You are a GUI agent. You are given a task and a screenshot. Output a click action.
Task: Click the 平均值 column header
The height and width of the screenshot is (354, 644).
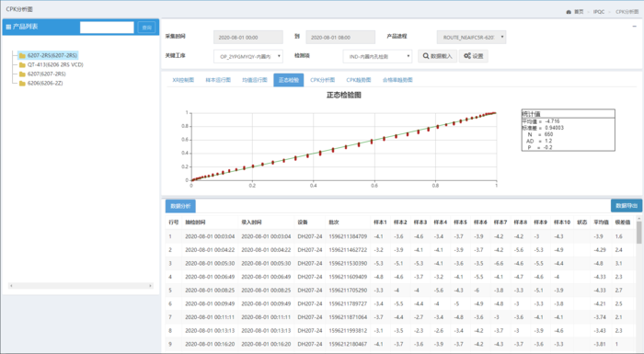tap(601, 223)
